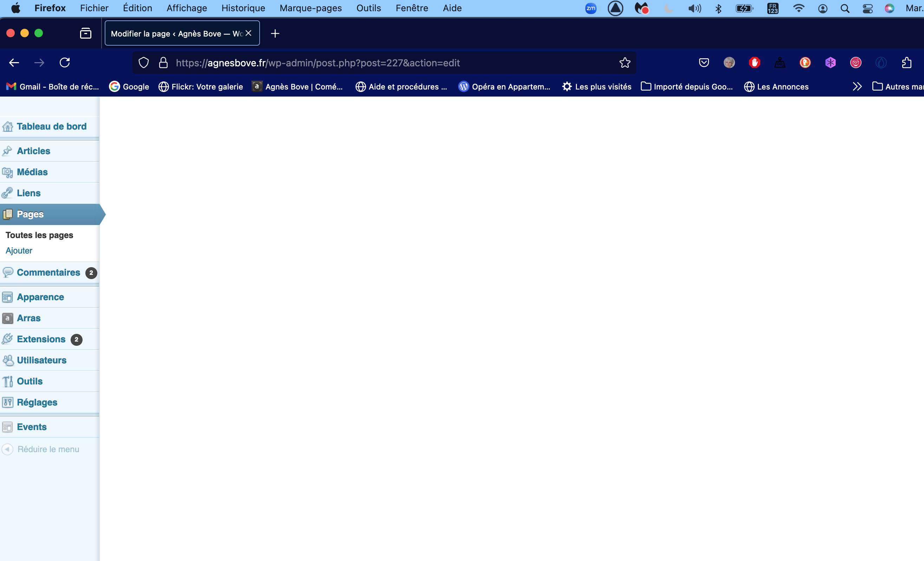This screenshot has width=924, height=561.
Task: Bookmark this page with star icon
Action: coord(625,62)
